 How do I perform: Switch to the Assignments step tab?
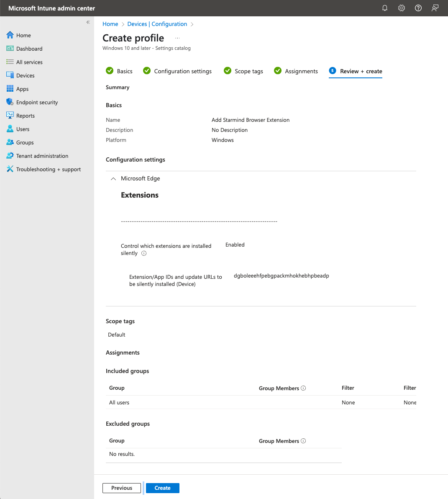point(296,71)
